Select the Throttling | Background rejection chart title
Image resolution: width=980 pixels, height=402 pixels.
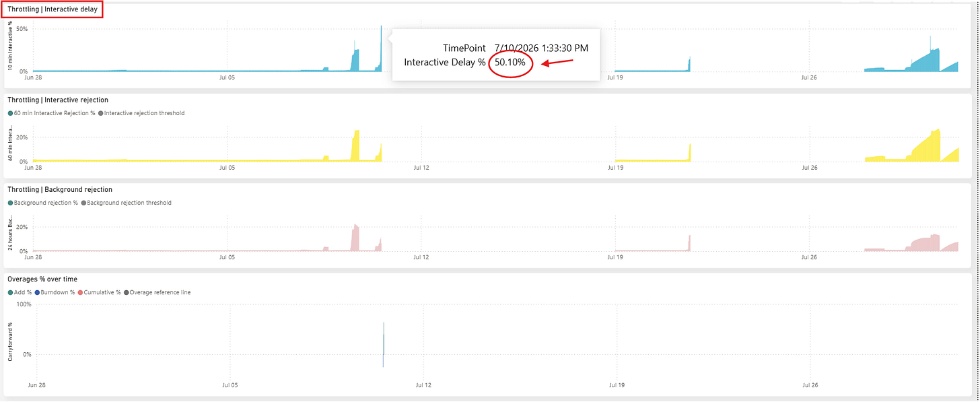[x=60, y=189]
